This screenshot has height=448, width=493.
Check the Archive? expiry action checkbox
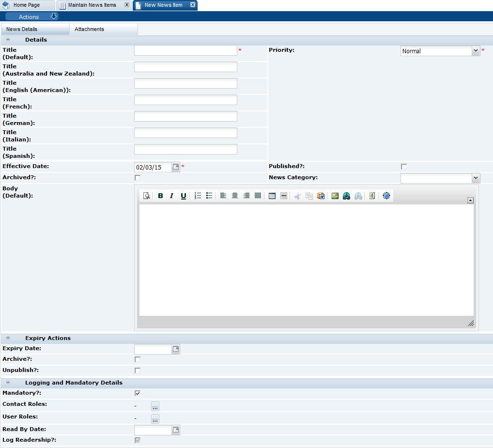137,359
